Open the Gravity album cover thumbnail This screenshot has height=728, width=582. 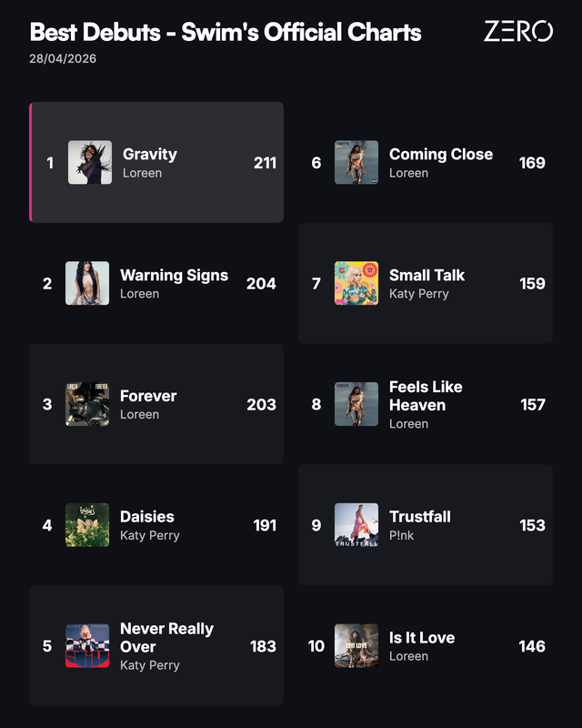coord(90,163)
